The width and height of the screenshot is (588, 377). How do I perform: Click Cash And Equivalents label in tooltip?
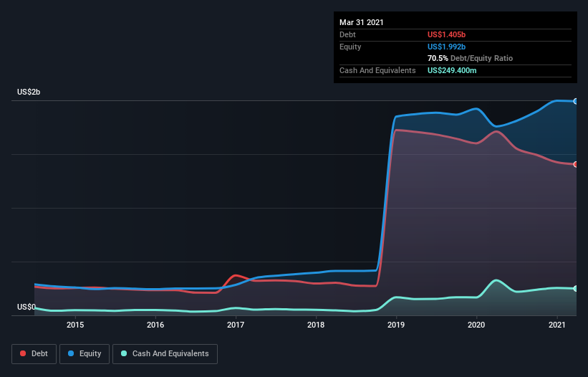377,70
